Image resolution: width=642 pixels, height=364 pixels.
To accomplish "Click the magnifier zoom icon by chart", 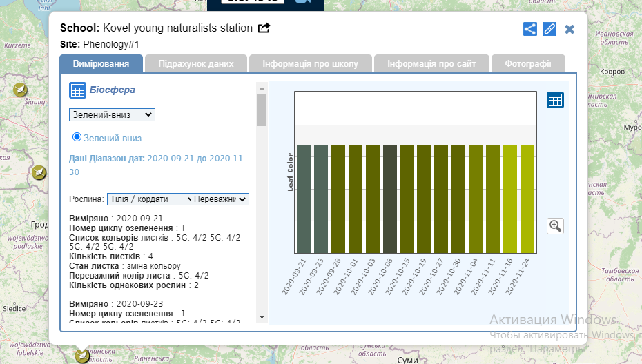I will tap(555, 225).
